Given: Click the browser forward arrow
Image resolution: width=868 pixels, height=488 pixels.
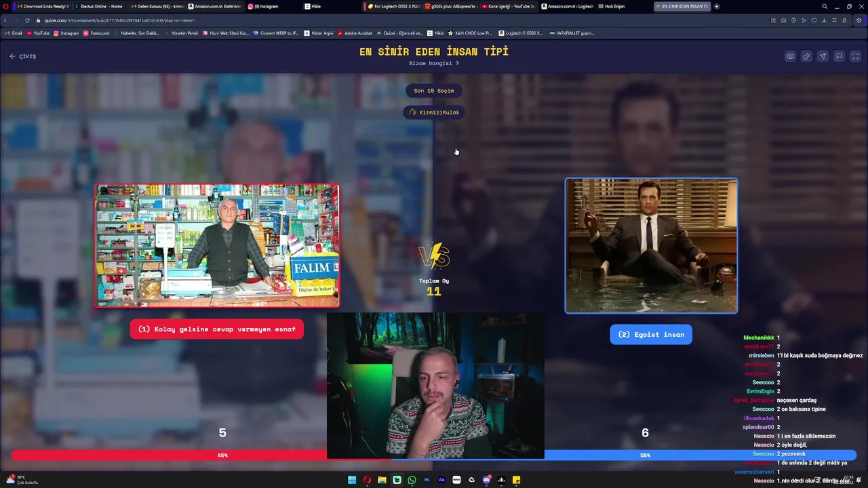Looking at the screenshot, I should coord(16,20).
